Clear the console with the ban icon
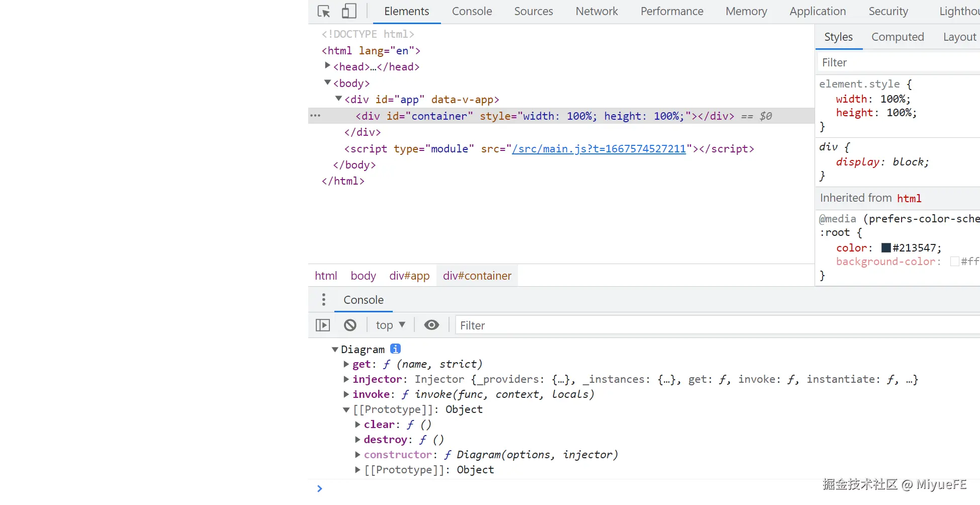The width and height of the screenshot is (980, 505). coord(350,325)
